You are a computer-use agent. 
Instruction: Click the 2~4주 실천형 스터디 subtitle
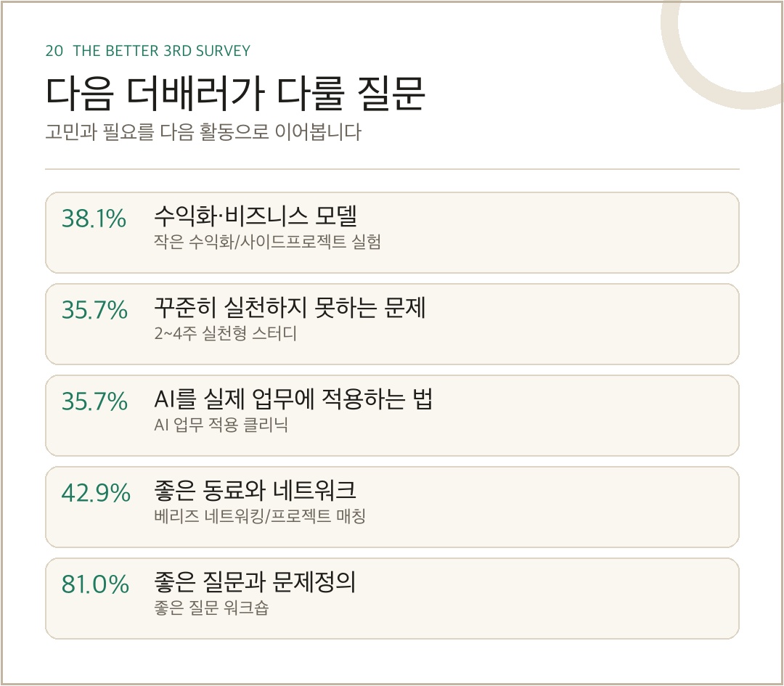point(226,333)
